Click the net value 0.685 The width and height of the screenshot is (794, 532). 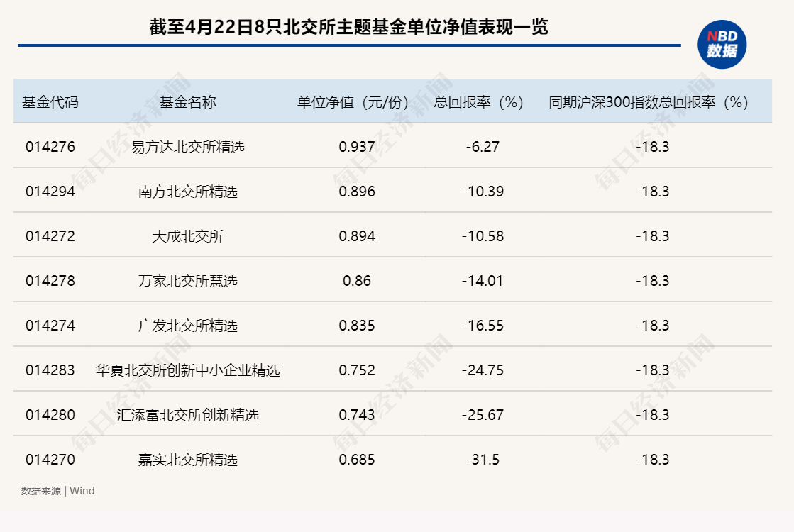[357, 459]
